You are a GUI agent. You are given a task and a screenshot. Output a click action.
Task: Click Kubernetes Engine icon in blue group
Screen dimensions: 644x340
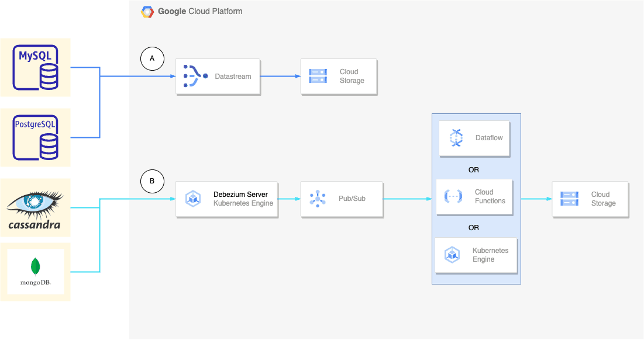point(452,255)
